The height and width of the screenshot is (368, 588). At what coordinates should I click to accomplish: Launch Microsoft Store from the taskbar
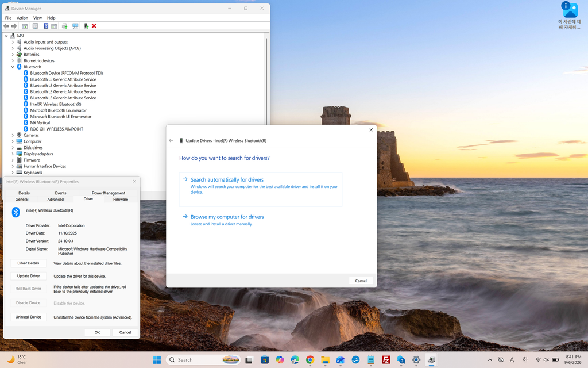[264, 360]
